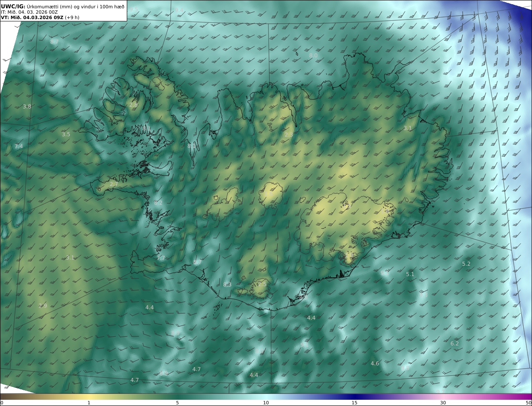This screenshot has height=406, width=532.
Task: Click the 5.2 precipitation value label
Action: (x=466, y=264)
